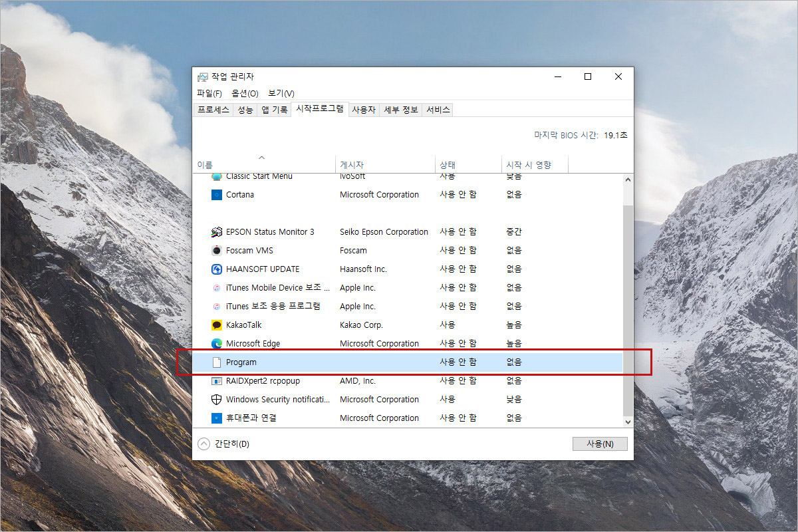Open the 파일(F) menu
The image size is (798, 532).
[x=209, y=93]
